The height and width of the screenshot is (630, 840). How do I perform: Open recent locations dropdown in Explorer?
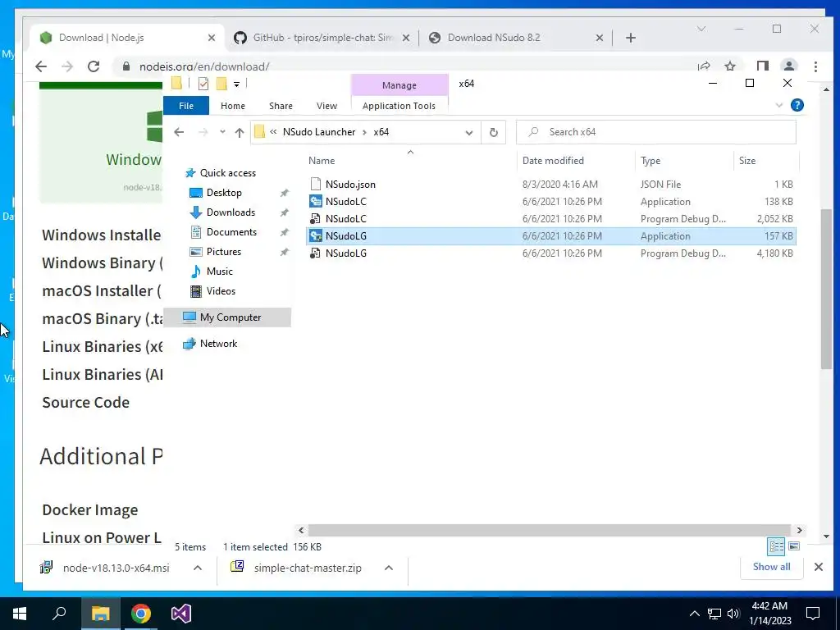click(x=222, y=132)
